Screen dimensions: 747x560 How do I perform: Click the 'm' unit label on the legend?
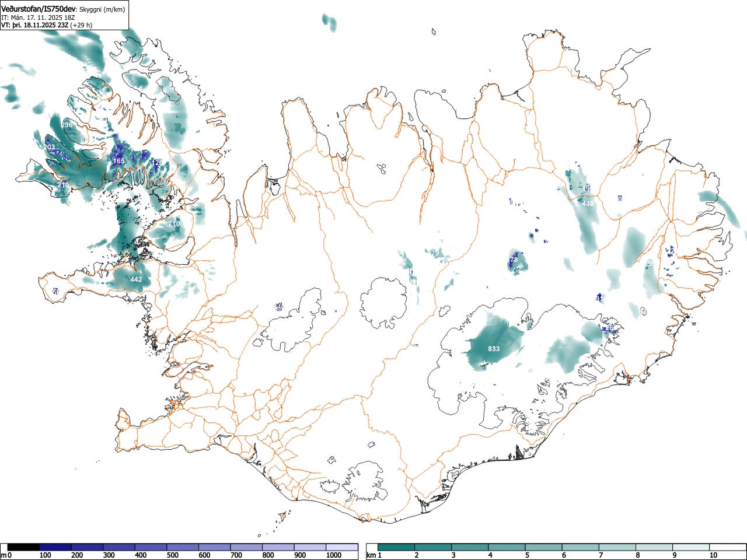coord(4,555)
